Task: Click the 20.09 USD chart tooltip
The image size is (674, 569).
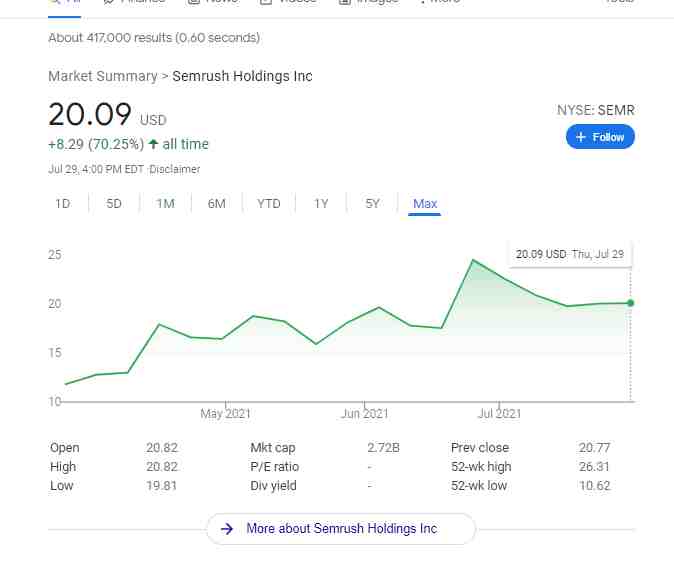Action: coord(570,254)
